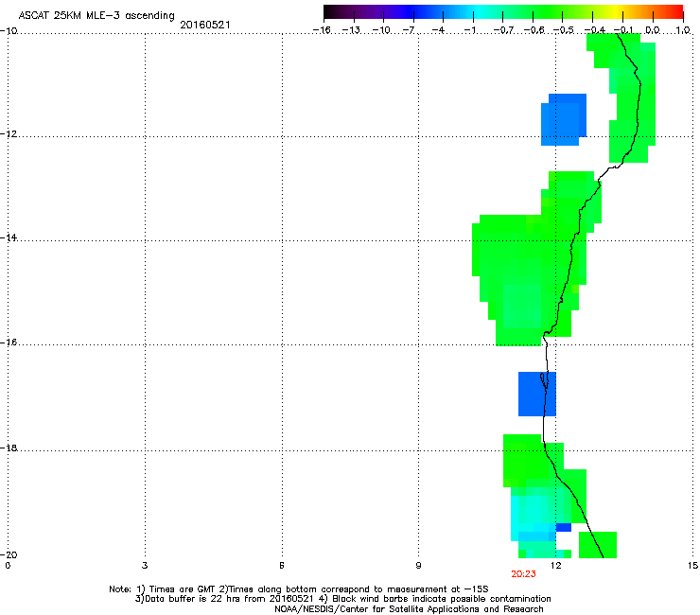Click the color bar label -1

(x=469, y=30)
